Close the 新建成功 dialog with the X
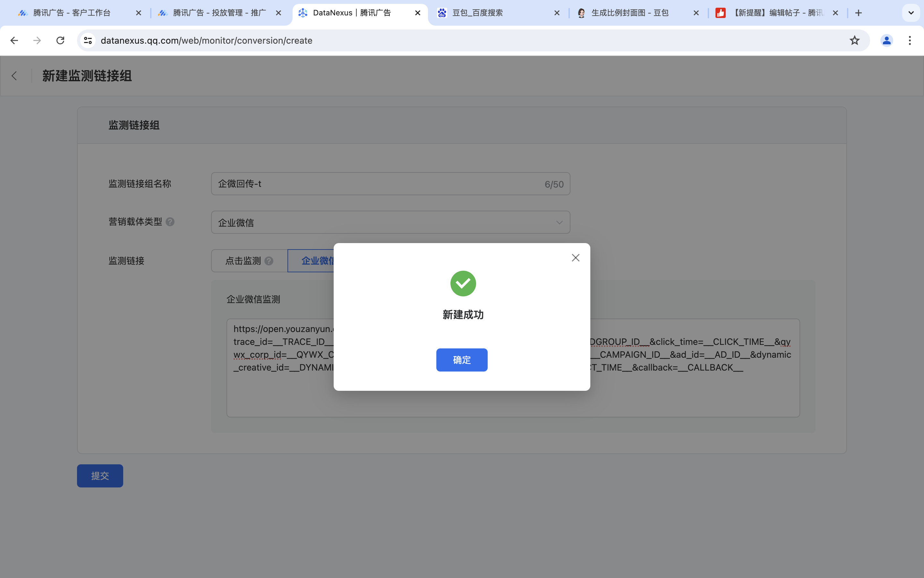The height and width of the screenshot is (578, 924). point(575,258)
